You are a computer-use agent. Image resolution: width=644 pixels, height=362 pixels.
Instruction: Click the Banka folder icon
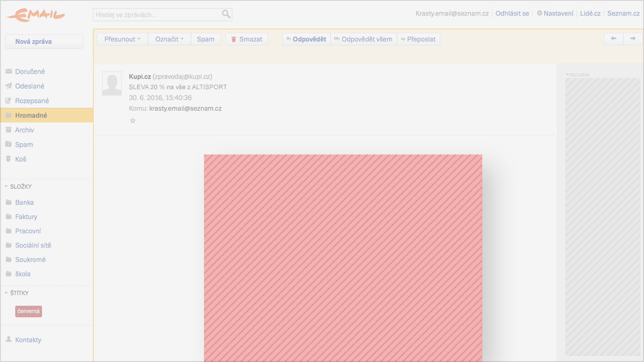pos(8,202)
